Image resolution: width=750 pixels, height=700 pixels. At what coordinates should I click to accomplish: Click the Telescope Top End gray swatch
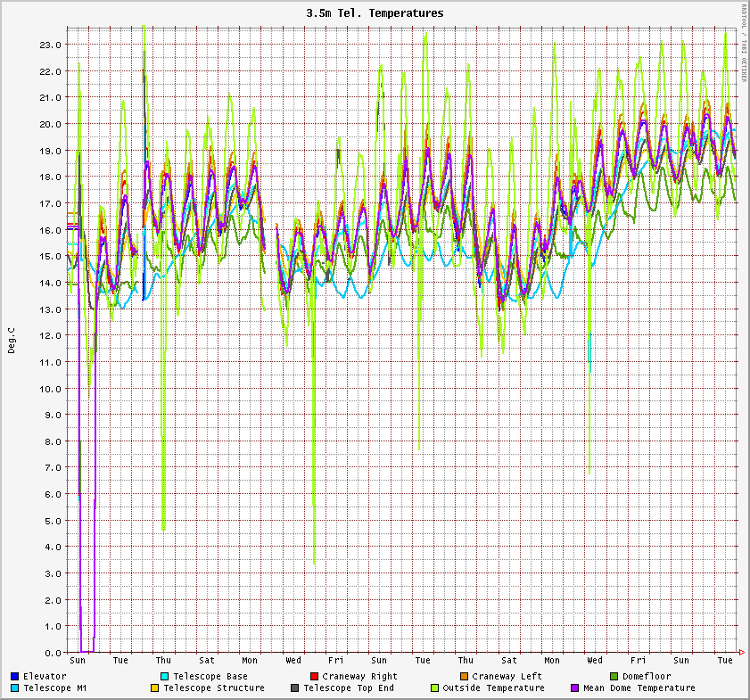click(294, 688)
